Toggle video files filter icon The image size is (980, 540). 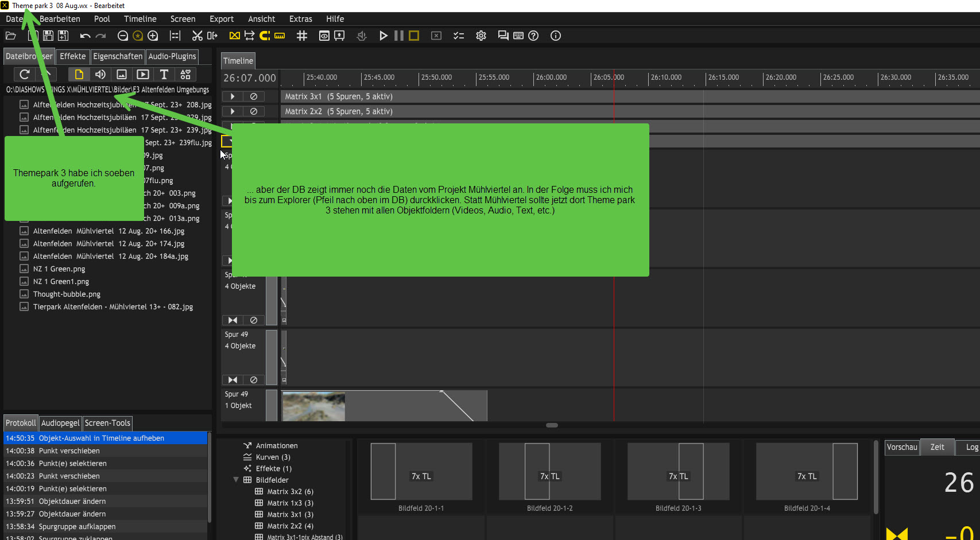coord(143,74)
